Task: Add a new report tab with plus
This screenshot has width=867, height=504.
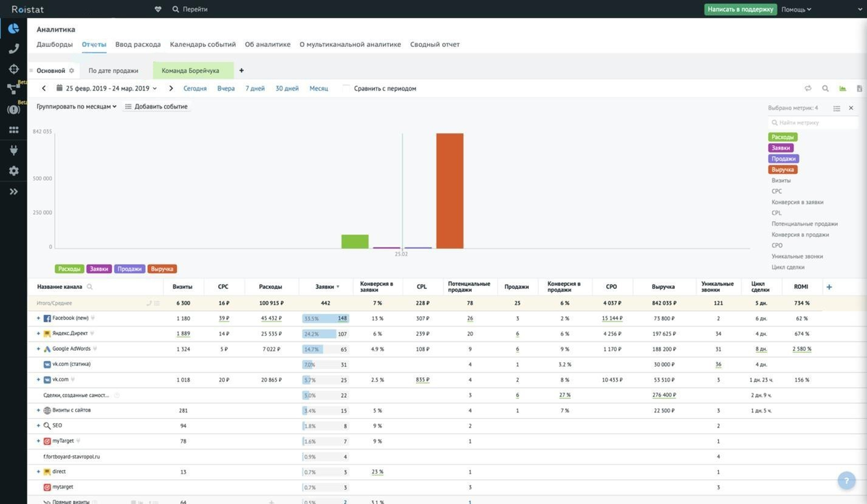Action: point(241,71)
